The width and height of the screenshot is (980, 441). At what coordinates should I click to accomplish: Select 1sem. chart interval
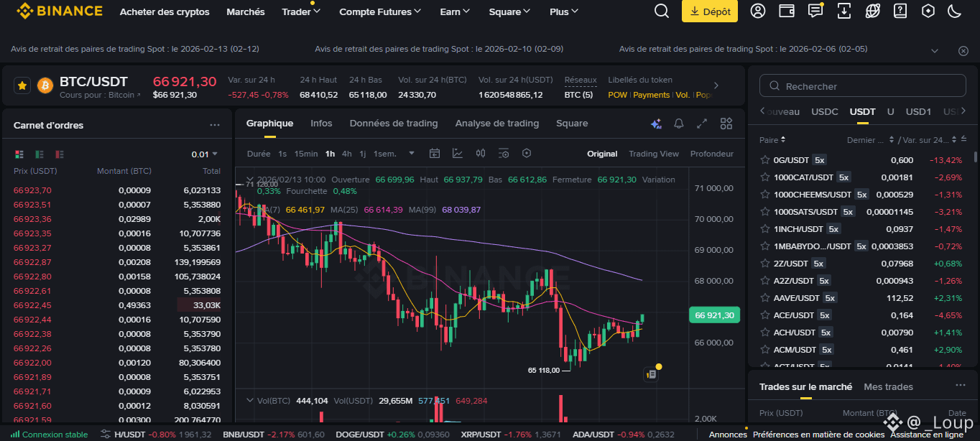coord(385,154)
